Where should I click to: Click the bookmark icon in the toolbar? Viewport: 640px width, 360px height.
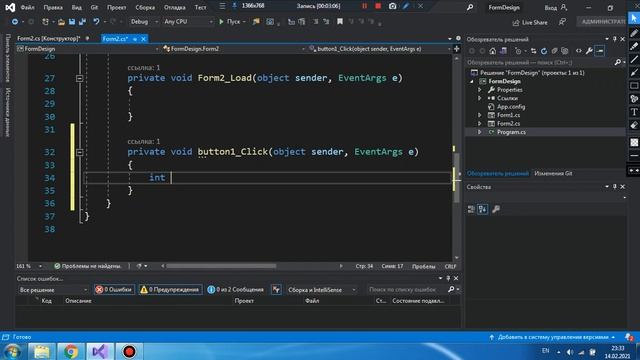click(340, 22)
